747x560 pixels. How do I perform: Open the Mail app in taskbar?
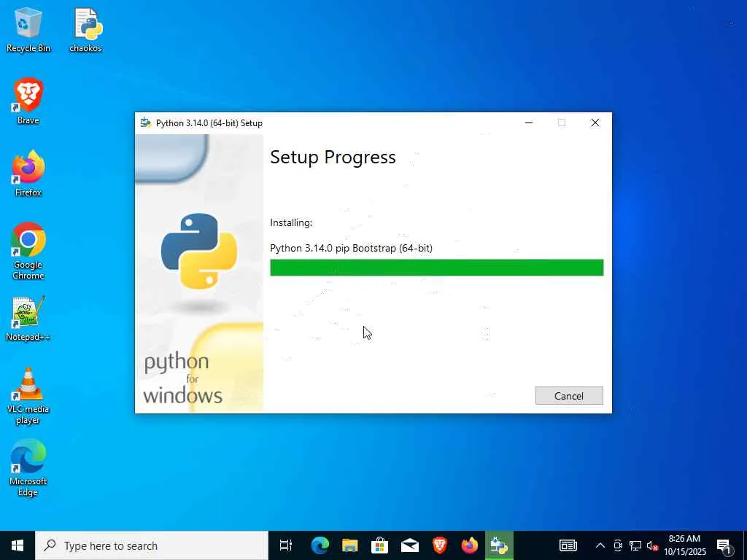pyautogui.click(x=410, y=545)
